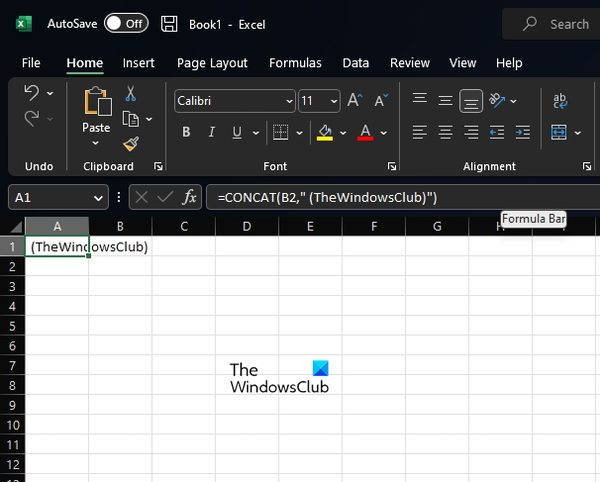
Task: Click the Insert Function fx icon
Action: (189, 197)
